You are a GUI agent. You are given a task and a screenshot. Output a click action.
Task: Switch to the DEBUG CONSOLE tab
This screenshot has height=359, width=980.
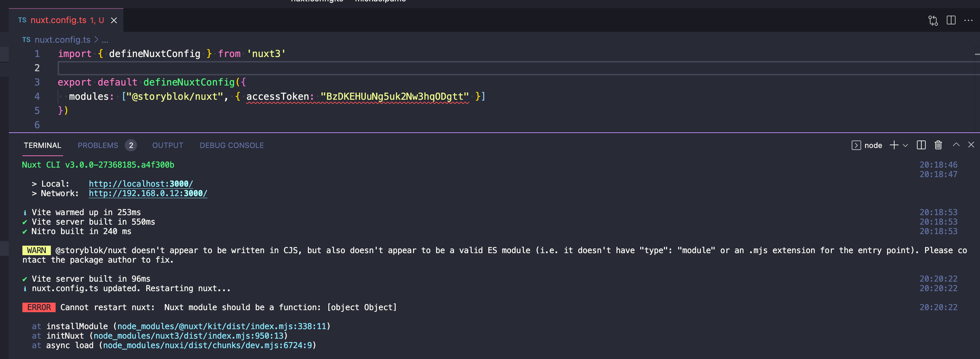click(232, 145)
